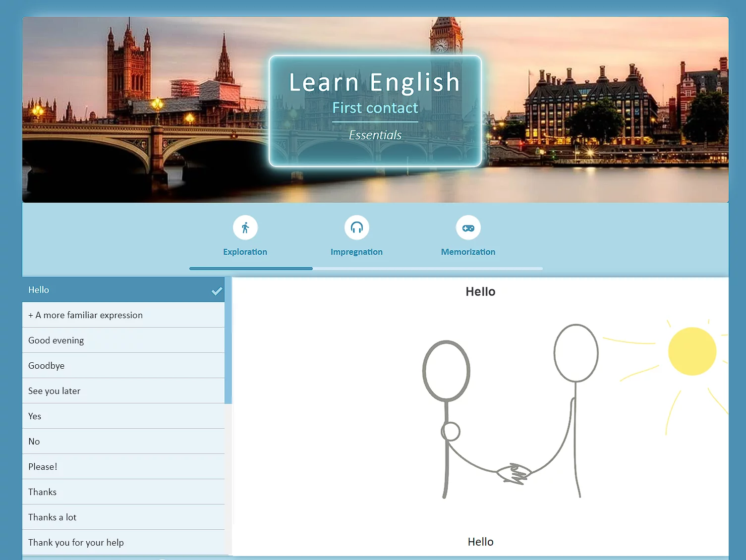This screenshot has height=560, width=746.
Task: Select the 'Goodbye' phrase
Action: [x=47, y=366]
